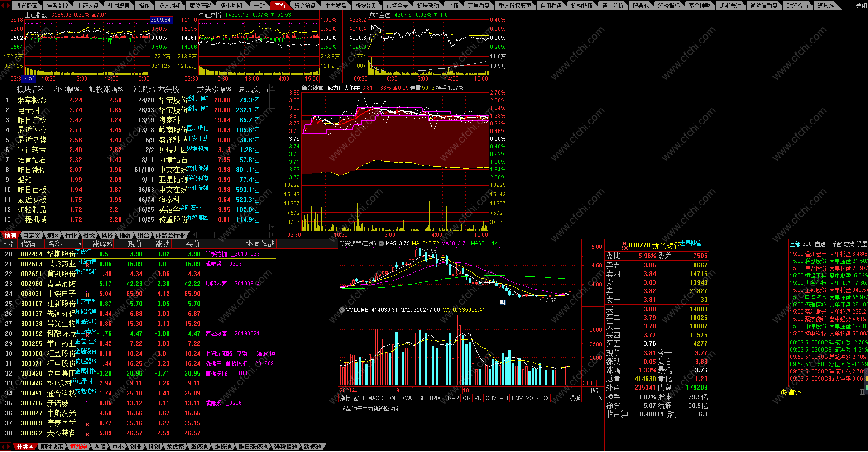Toggle the 浮窗 floating window option

coord(836,244)
